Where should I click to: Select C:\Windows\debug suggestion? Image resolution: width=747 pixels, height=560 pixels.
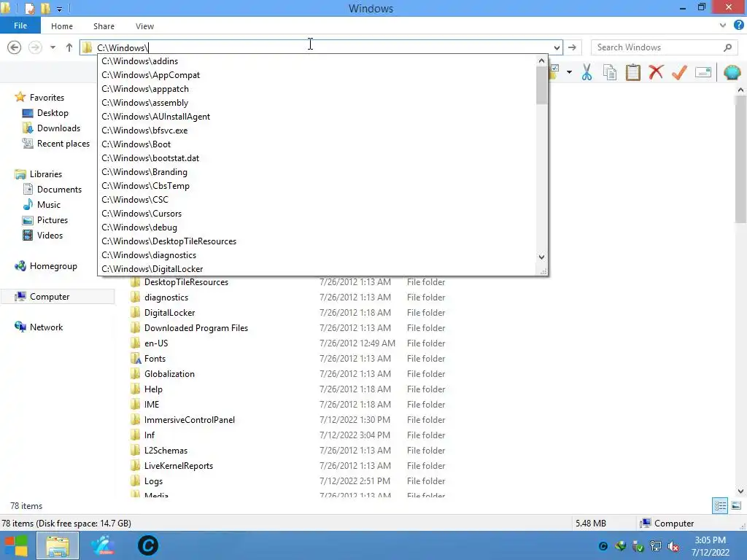317,227
